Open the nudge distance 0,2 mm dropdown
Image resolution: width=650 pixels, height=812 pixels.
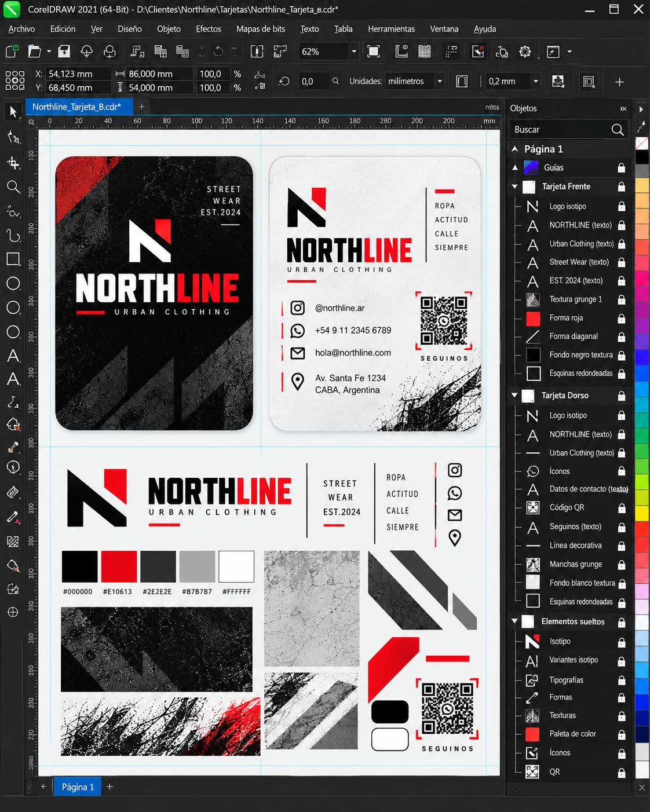coord(536,81)
